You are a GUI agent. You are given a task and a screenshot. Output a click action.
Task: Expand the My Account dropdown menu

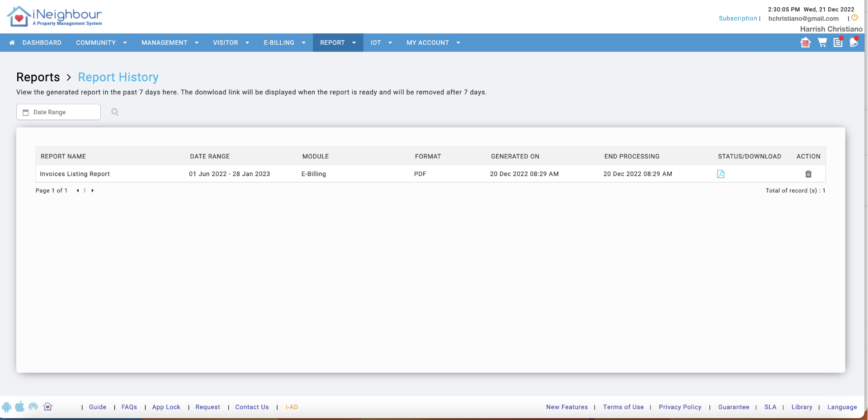[433, 42]
